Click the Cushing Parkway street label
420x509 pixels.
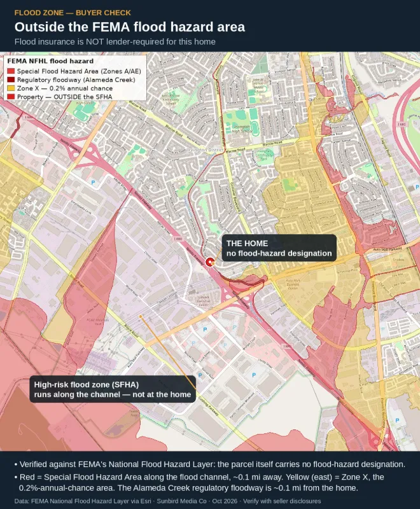(x=208, y=406)
